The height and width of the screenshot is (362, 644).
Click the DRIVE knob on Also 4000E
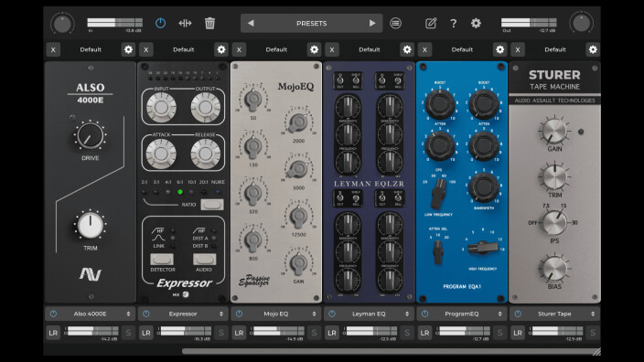click(91, 136)
